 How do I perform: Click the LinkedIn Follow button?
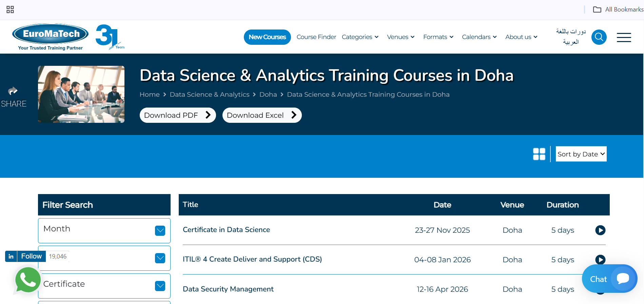31,256
